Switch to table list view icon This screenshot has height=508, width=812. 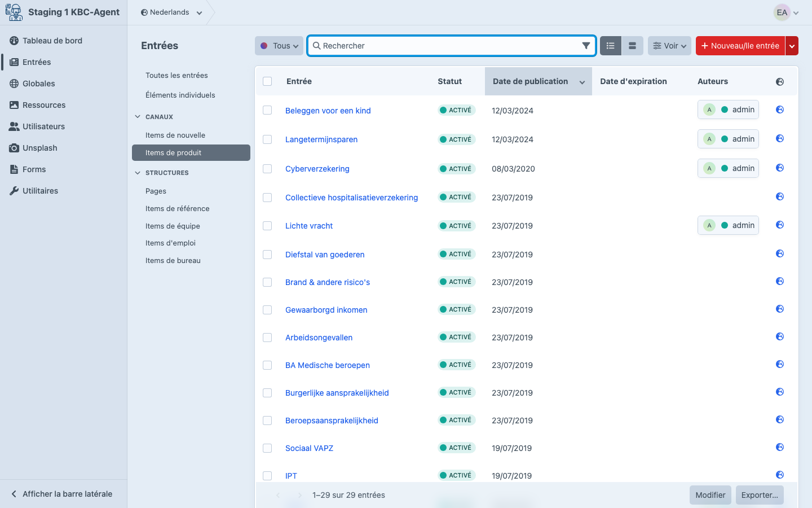pos(611,46)
